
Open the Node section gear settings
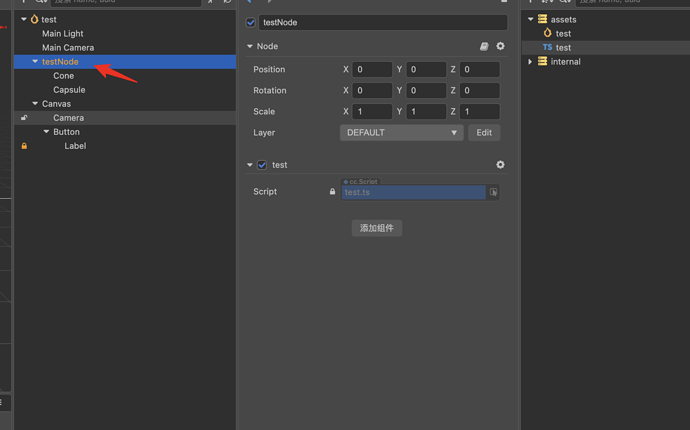pyautogui.click(x=500, y=46)
